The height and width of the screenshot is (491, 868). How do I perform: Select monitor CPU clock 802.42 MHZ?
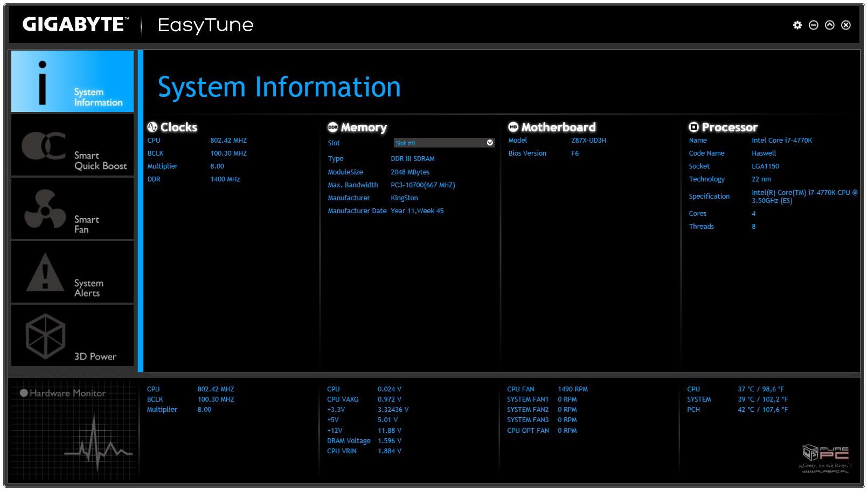point(216,389)
